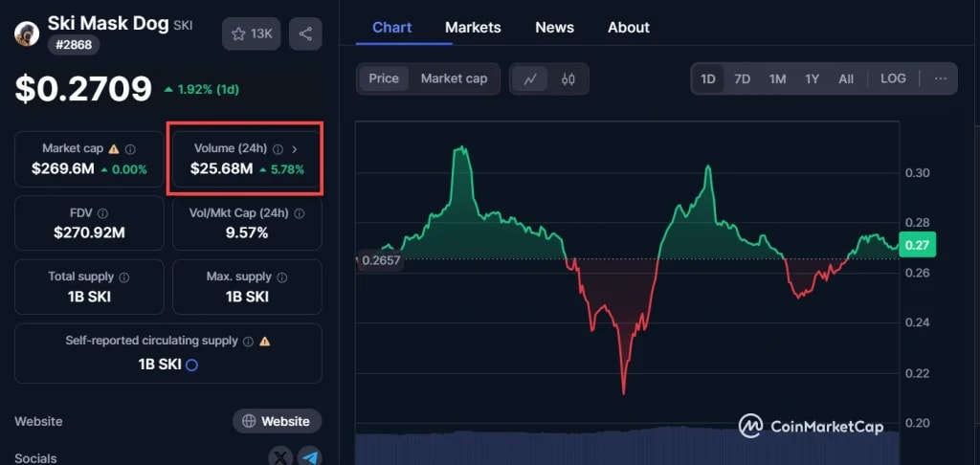Image resolution: width=980 pixels, height=465 pixels.
Task: Click the #2868 rank badge
Action: (x=74, y=45)
